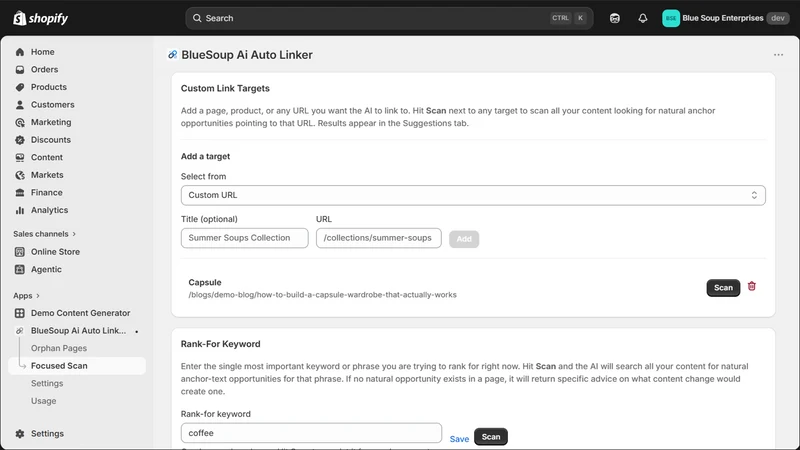Open the app Settings subpage
The image size is (800, 450).
point(47,384)
